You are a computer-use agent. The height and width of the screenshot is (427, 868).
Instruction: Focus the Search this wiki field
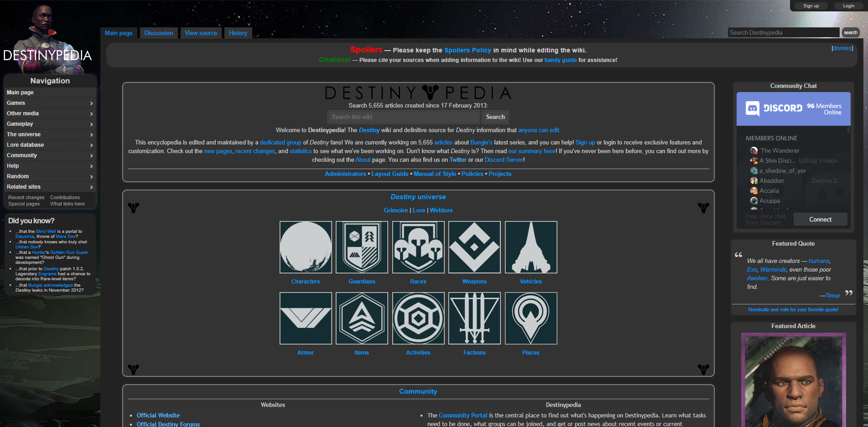[404, 117]
